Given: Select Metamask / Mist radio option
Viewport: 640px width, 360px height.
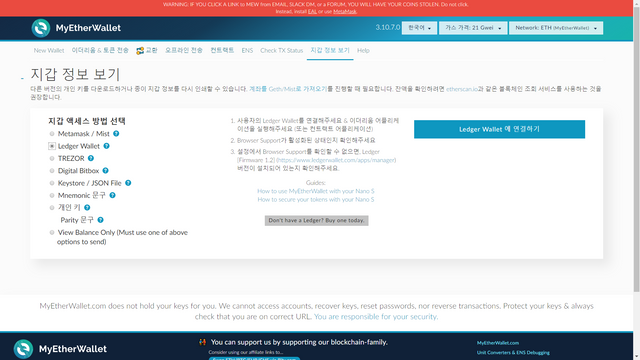Looking at the screenshot, I should tap(52, 133).
